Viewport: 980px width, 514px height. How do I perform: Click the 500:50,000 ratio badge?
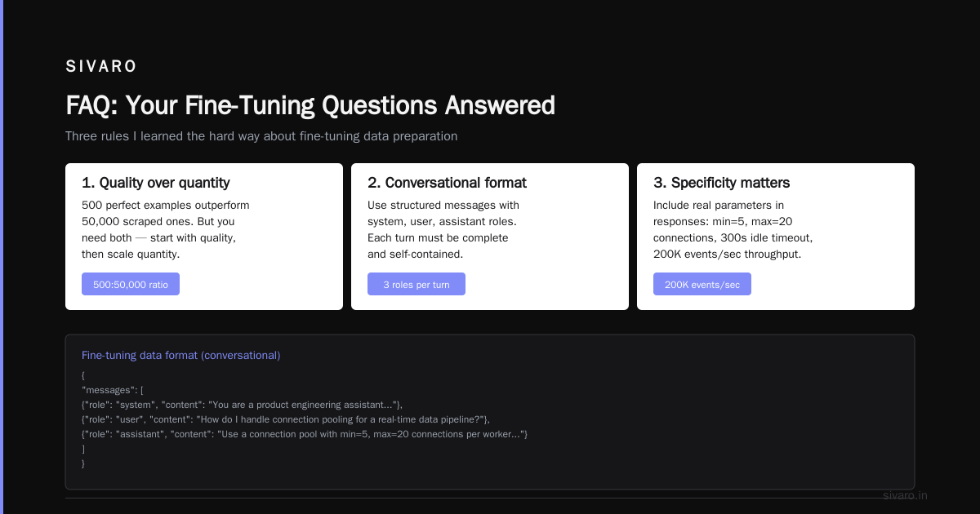click(x=131, y=284)
